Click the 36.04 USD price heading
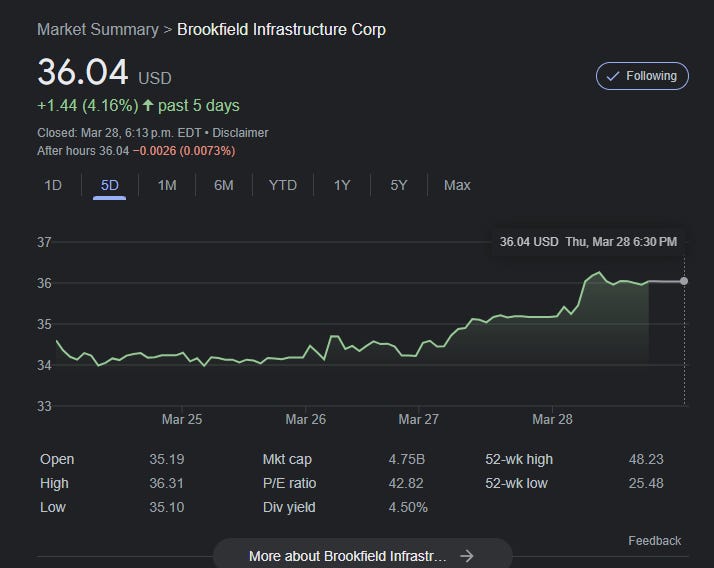Screen dimensions: 714x568 [x=104, y=72]
